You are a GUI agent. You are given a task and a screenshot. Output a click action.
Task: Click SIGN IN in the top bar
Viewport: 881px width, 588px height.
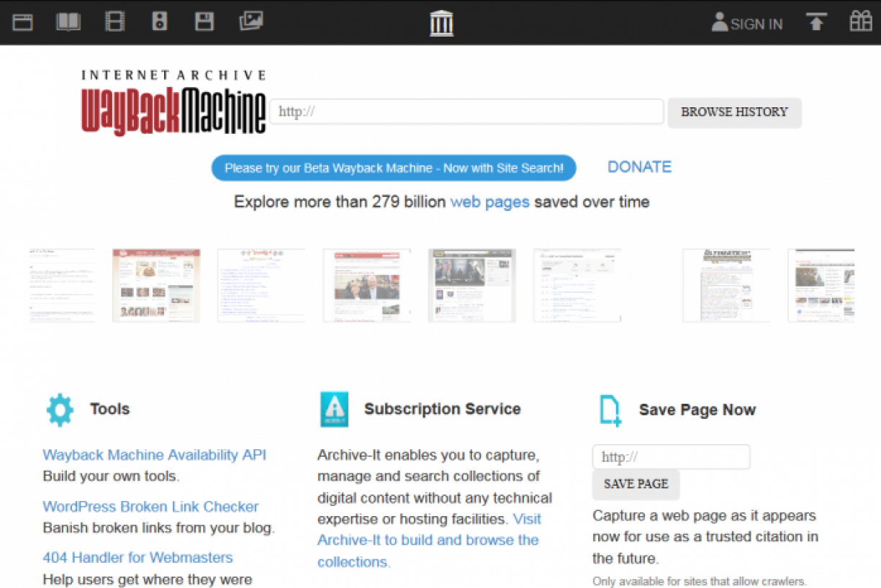[756, 24]
